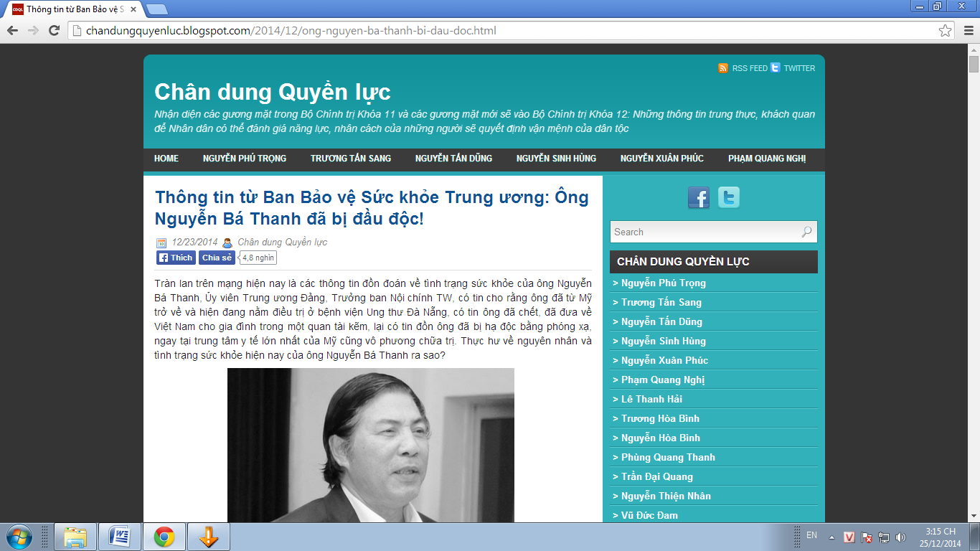Open the Twitter icon in the sidebar
This screenshot has height=551, width=980.
click(x=729, y=197)
